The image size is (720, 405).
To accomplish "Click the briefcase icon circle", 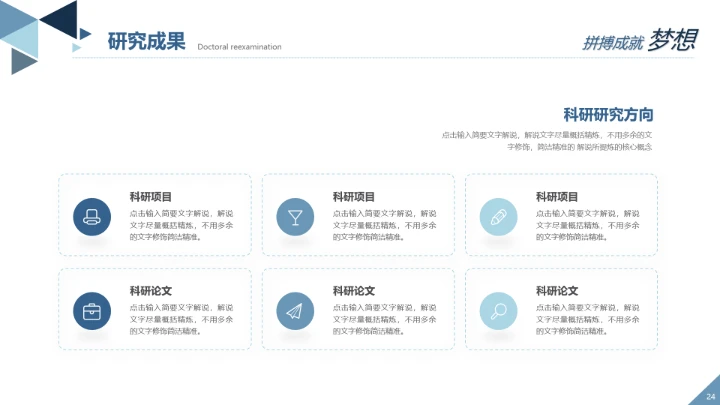I will click(x=92, y=311).
